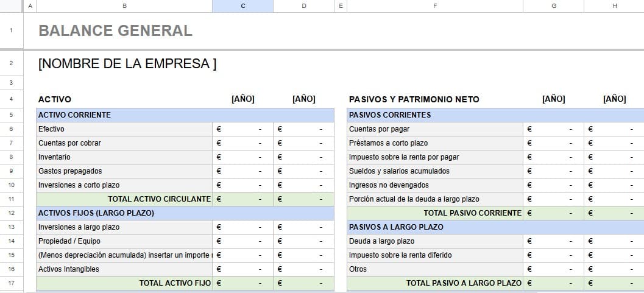Select Ingresos no devengados cell
644x293 pixels.
click(x=435, y=185)
